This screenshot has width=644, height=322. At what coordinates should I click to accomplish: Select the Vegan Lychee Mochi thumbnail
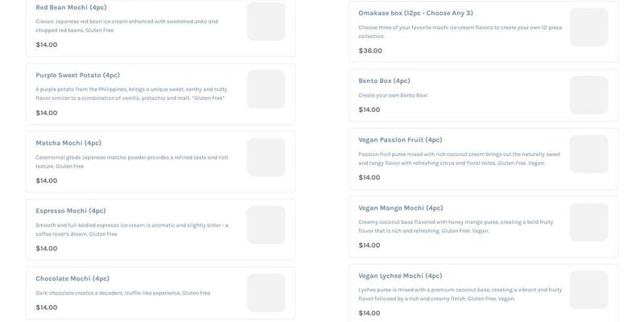(588, 290)
